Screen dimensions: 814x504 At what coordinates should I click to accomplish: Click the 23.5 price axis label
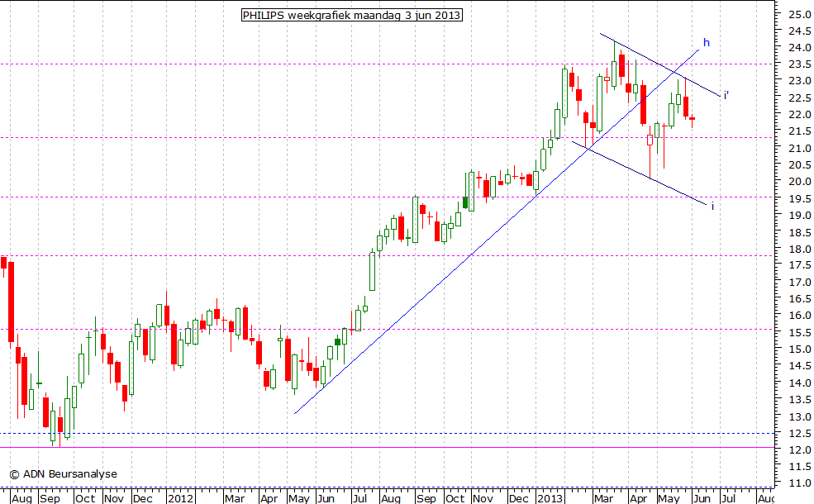[799, 64]
